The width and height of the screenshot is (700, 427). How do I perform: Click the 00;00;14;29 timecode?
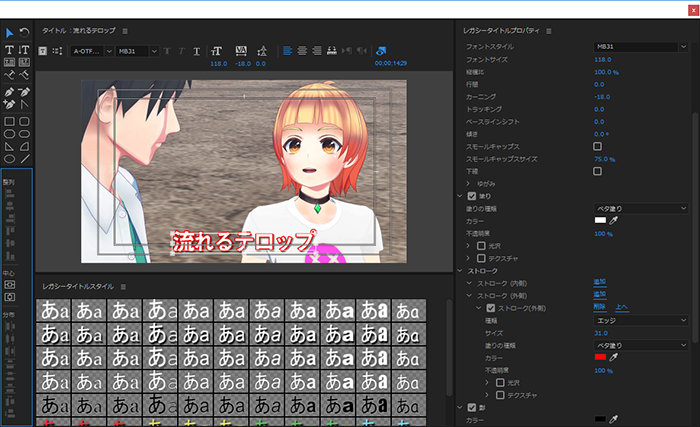pos(391,63)
